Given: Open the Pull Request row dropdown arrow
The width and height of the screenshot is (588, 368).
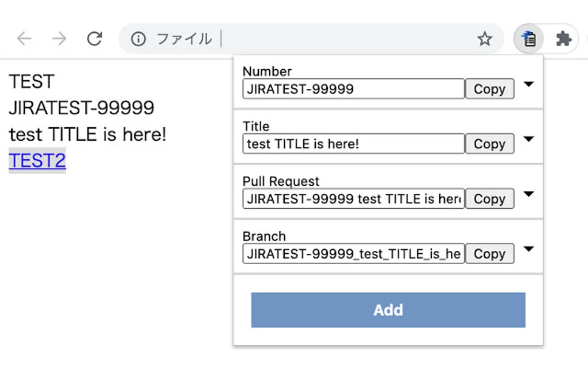Looking at the screenshot, I should click(529, 194).
